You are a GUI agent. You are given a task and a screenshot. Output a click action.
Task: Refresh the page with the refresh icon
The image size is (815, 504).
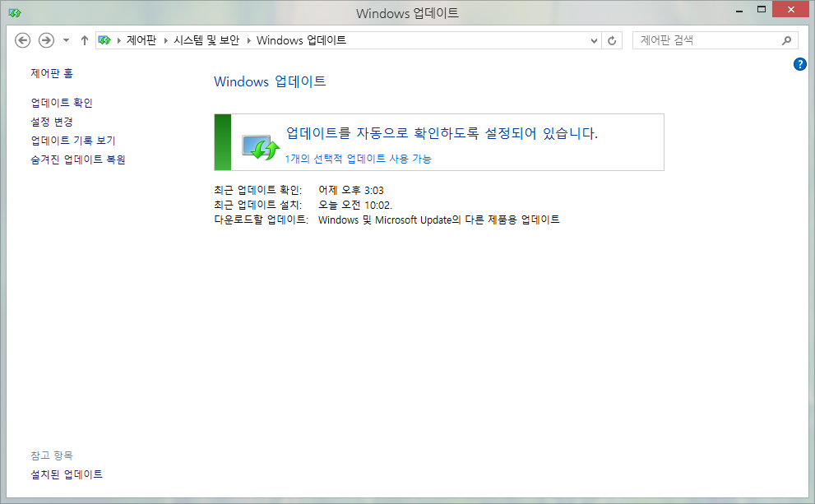click(x=612, y=40)
